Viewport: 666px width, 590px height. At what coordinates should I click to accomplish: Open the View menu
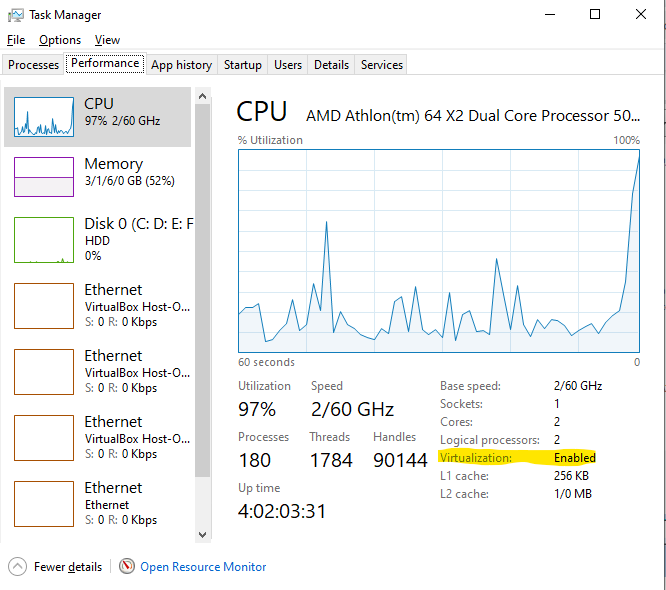(107, 40)
